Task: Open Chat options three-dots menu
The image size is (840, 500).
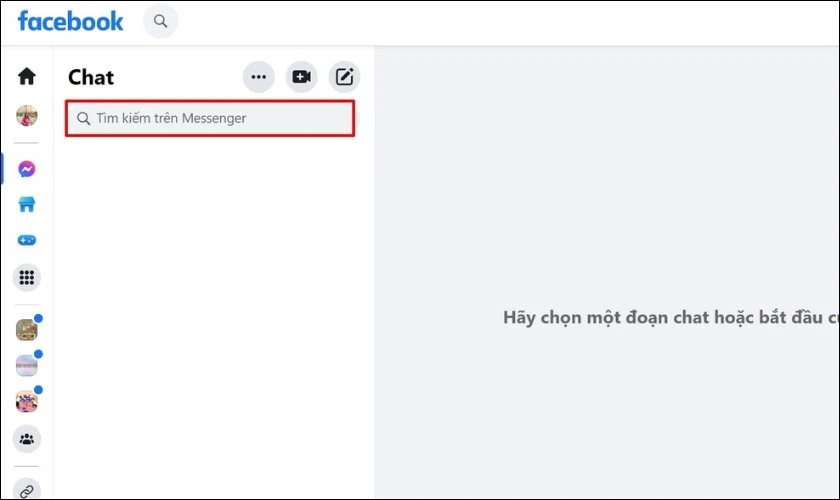Action: click(259, 77)
